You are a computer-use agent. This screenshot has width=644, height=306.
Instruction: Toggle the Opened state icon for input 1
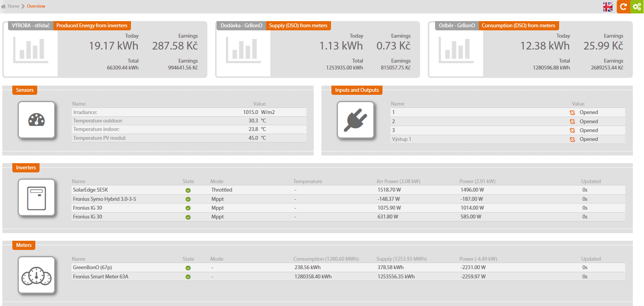(x=572, y=112)
